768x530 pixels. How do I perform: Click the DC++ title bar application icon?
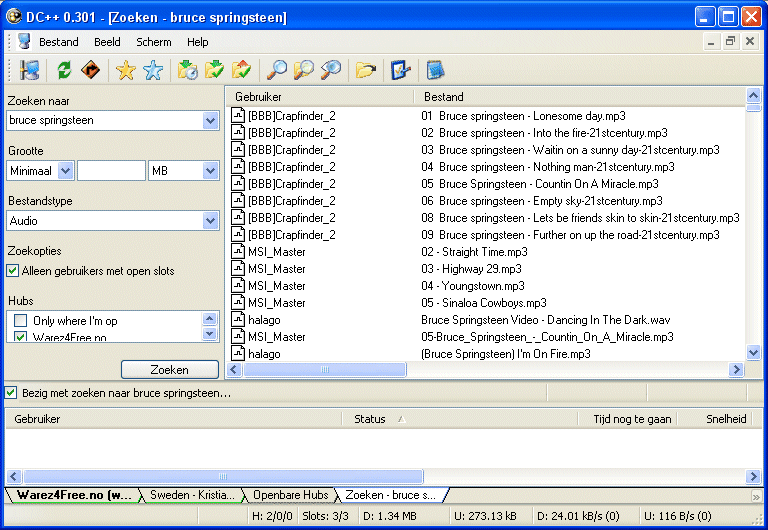point(14,16)
